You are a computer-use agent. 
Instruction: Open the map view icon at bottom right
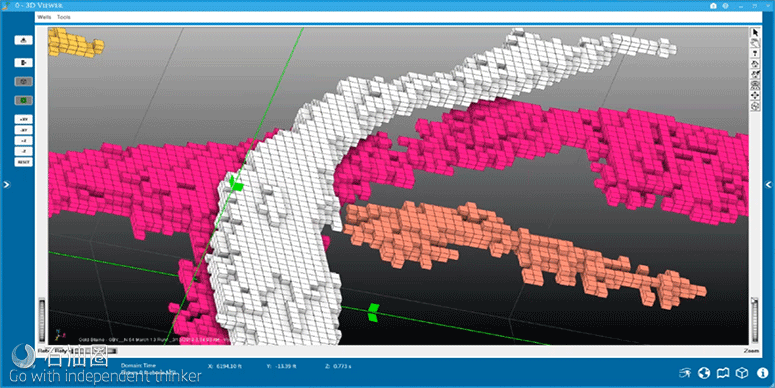[x=723, y=373]
